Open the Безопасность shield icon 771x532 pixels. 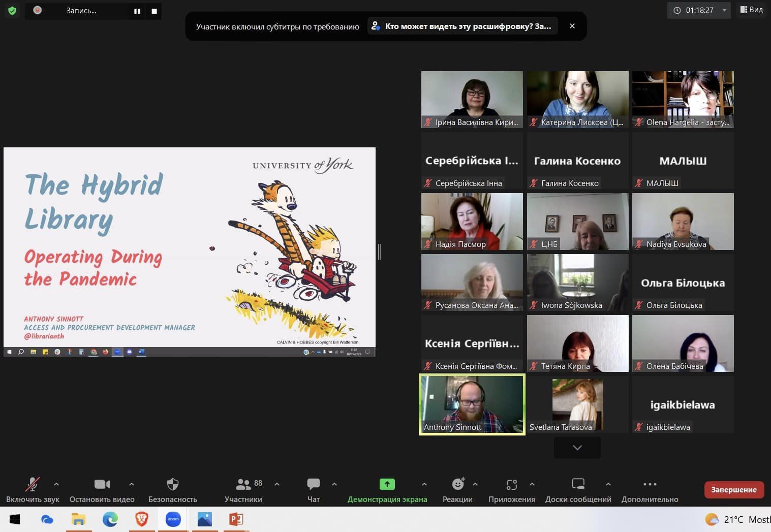click(173, 484)
